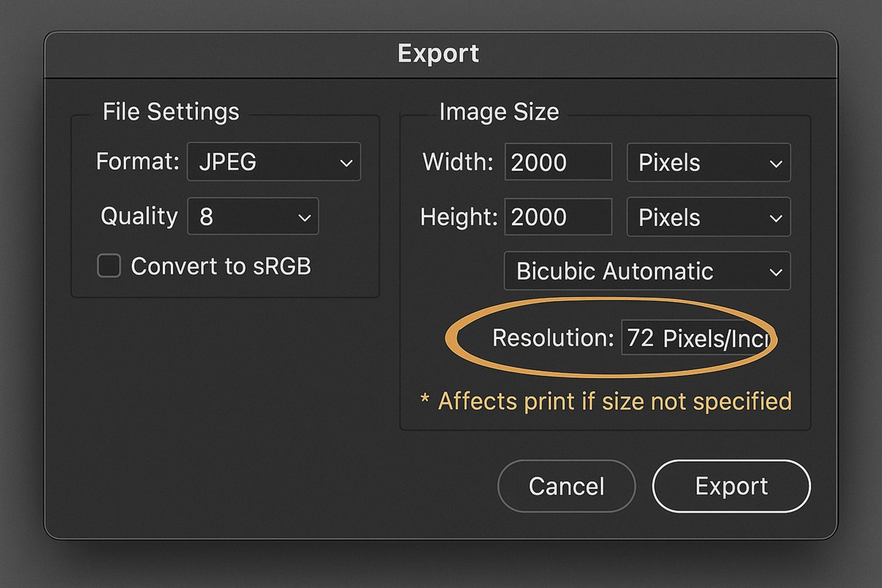Expand the Quality dropdown set to 8
Image resolution: width=882 pixels, height=588 pixels.
pyautogui.click(x=252, y=216)
